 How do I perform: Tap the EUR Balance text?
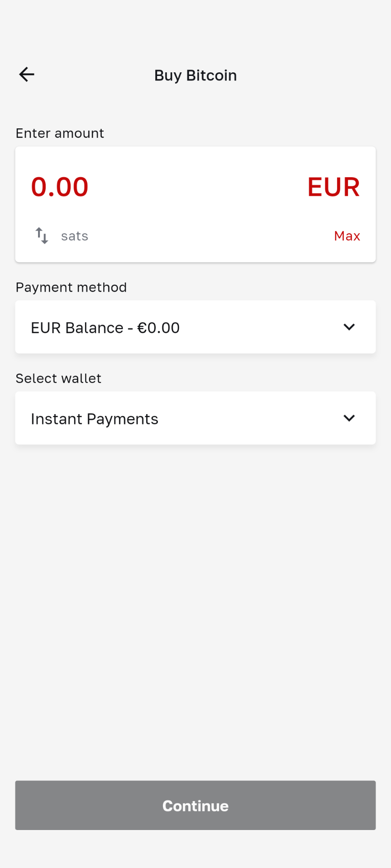pyautogui.click(x=77, y=328)
